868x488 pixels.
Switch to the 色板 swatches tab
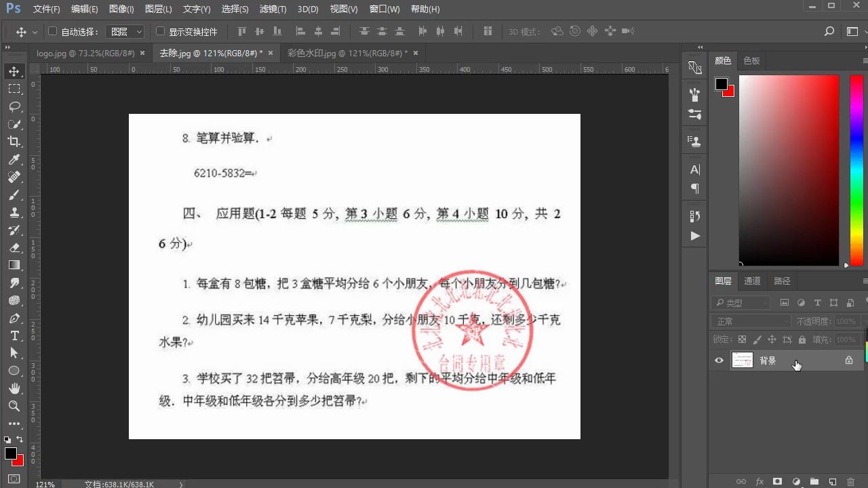751,60
